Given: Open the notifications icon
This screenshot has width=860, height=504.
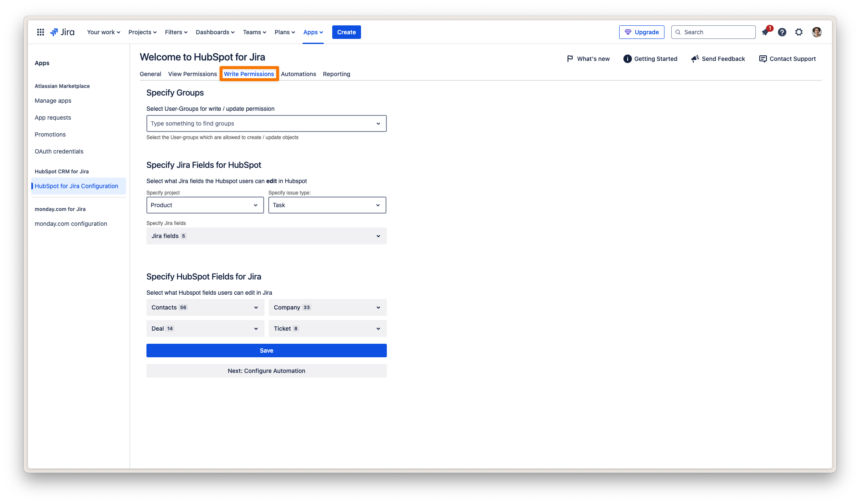Looking at the screenshot, I should (x=766, y=32).
